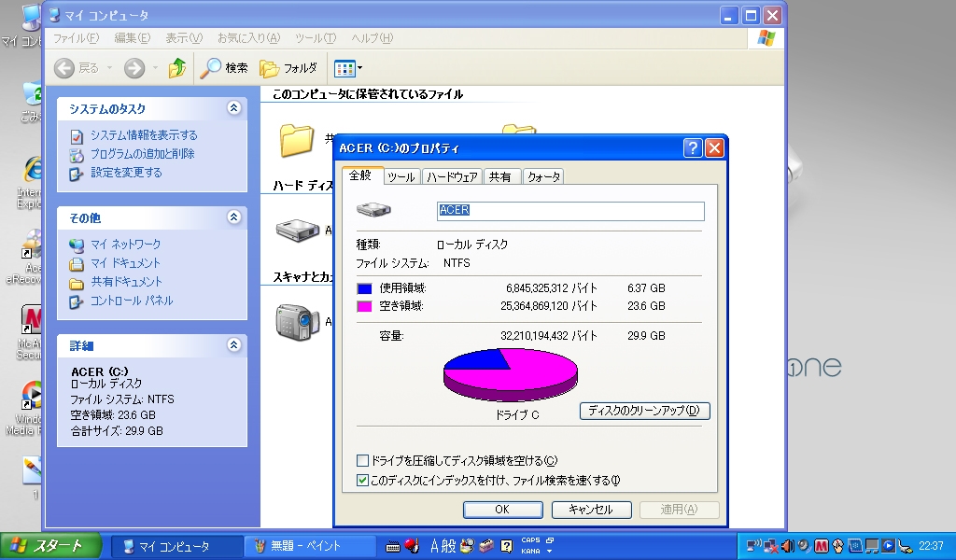Click the キャンセル button
Image resolution: width=956 pixels, height=560 pixels.
[591, 510]
